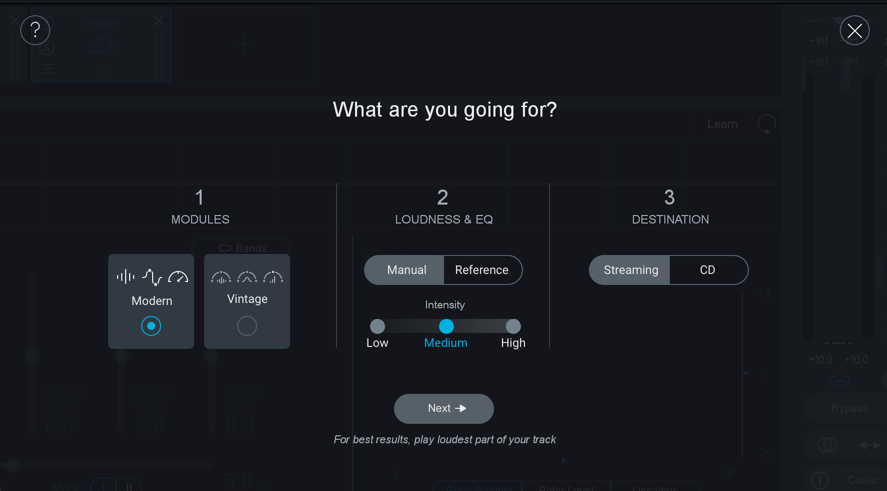Click the middle Vintage dial icon
Viewport: 887px width, 491px height.
(247, 277)
